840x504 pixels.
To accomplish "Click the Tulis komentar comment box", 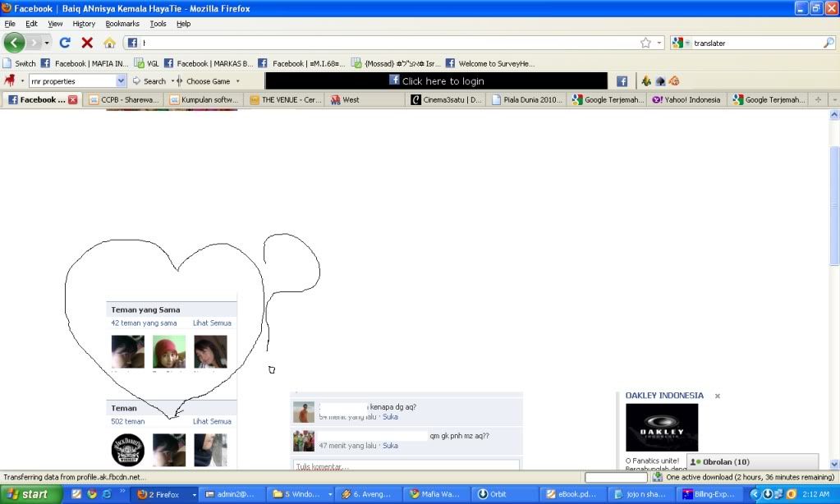I will [x=406, y=465].
